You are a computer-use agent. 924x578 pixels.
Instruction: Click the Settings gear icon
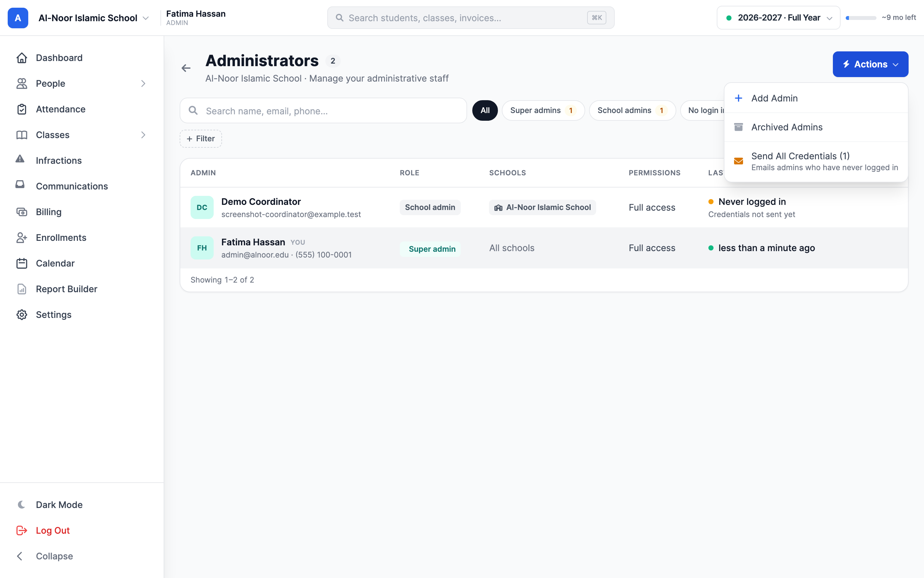(22, 315)
